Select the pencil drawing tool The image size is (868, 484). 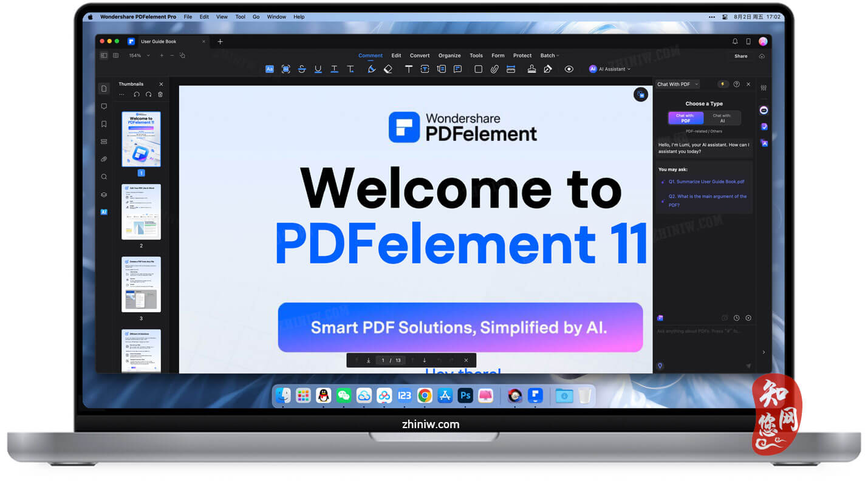click(372, 69)
